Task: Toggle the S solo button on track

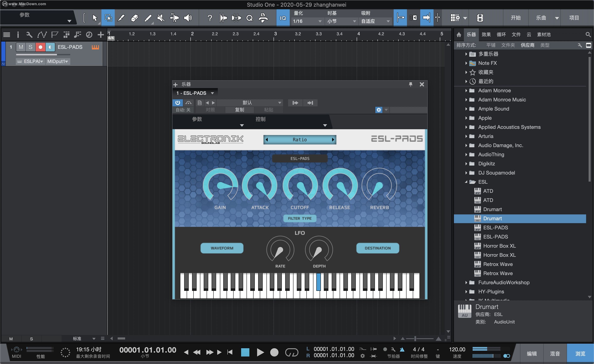Action: [30, 47]
